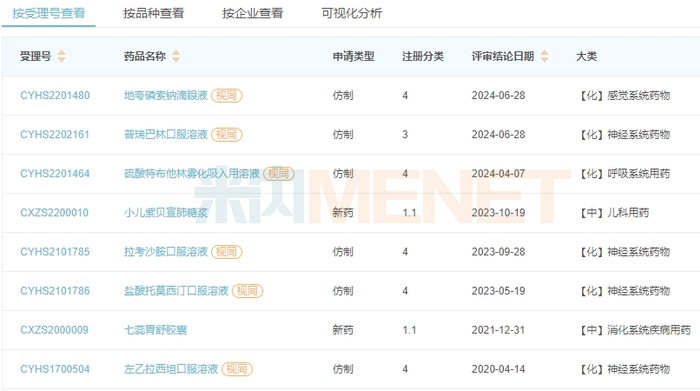The width and height of the screenshot is (700, 391).
Task: Select category 【化】呼吸系统用药
Action: (624, 174)
